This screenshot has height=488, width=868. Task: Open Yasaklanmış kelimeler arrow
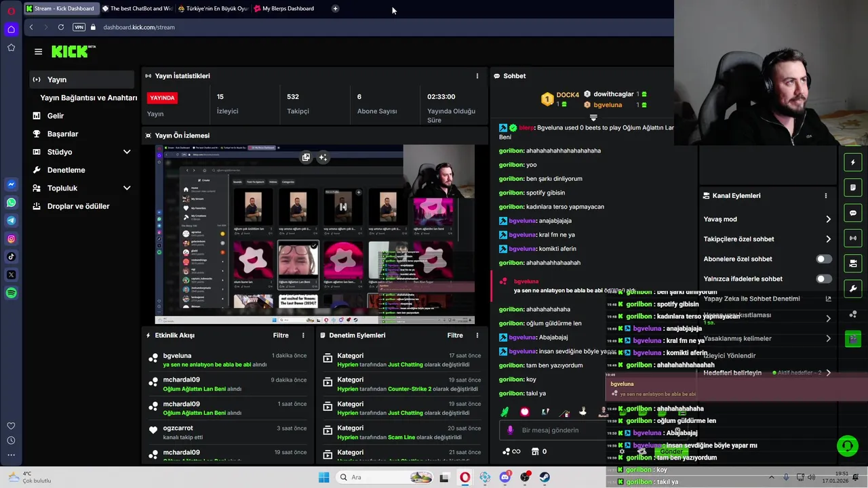[828, 338]
